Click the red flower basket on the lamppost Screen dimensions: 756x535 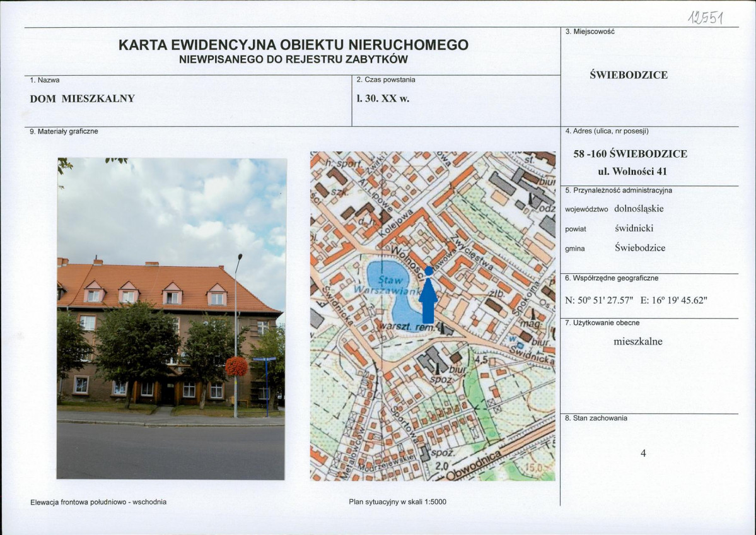[x=236, y=367]
